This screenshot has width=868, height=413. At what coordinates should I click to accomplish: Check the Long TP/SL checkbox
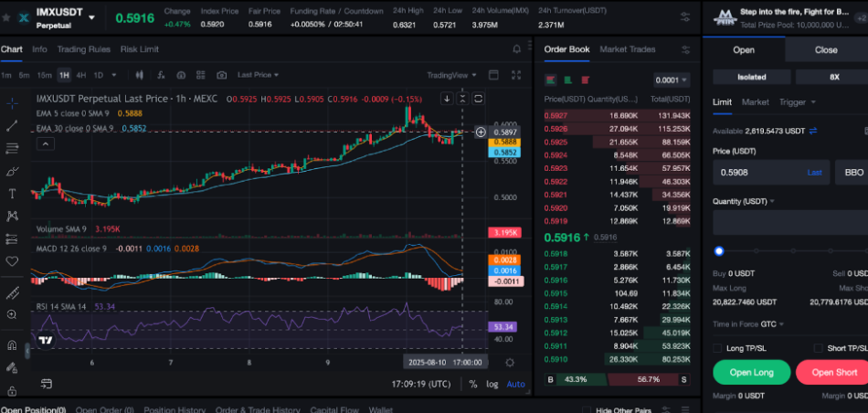717,348
